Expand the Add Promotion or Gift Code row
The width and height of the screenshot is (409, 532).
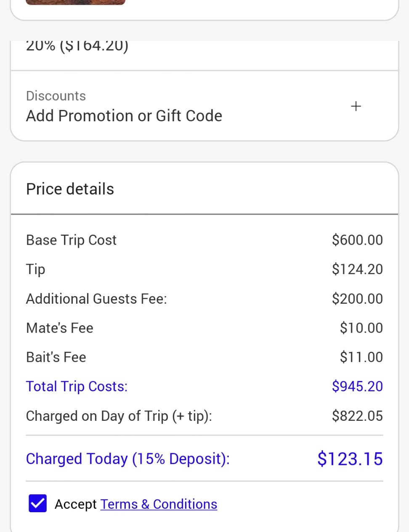pyautogui.click(x=204, y=106)
